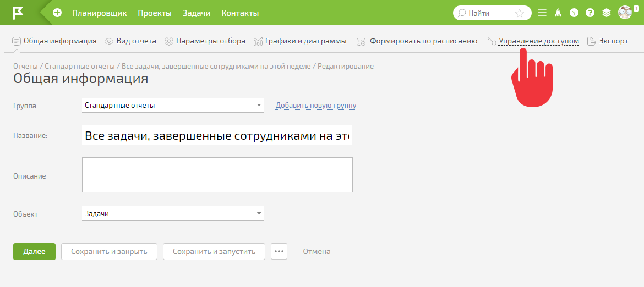Image resolution: width=644 pixels, height=287 pixels.
Task: Click the Общая информация tab label
Action: (60, 41)
